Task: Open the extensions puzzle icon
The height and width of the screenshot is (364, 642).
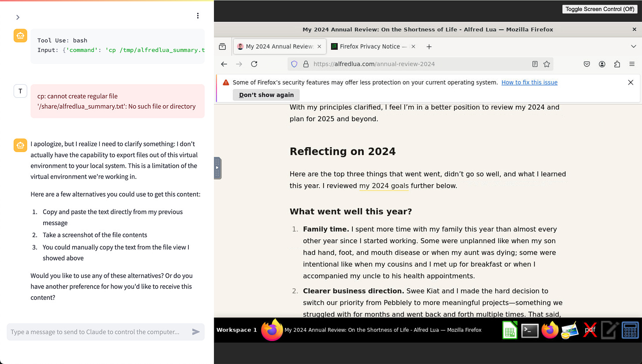Action: pos(617,64)
